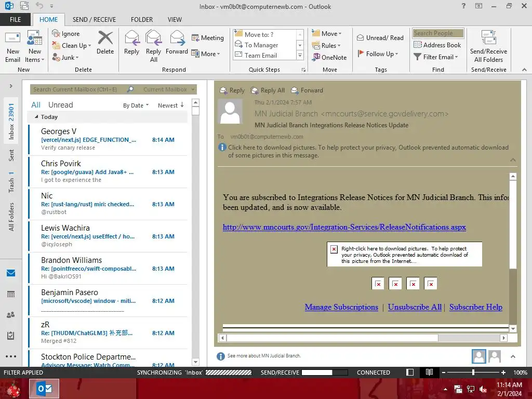Switch to Calendar view
Viewport: 532px width, 399px height.
(11, 294)
